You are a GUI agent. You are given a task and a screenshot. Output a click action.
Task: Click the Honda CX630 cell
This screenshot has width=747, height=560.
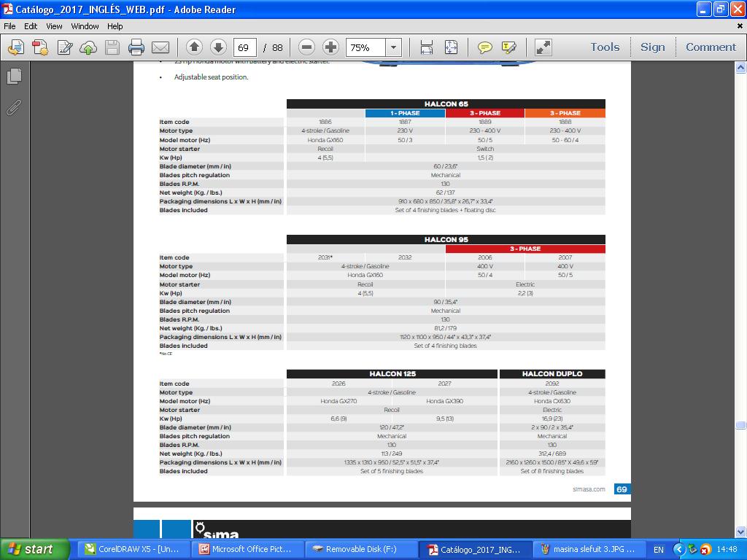tap(552, 402)
